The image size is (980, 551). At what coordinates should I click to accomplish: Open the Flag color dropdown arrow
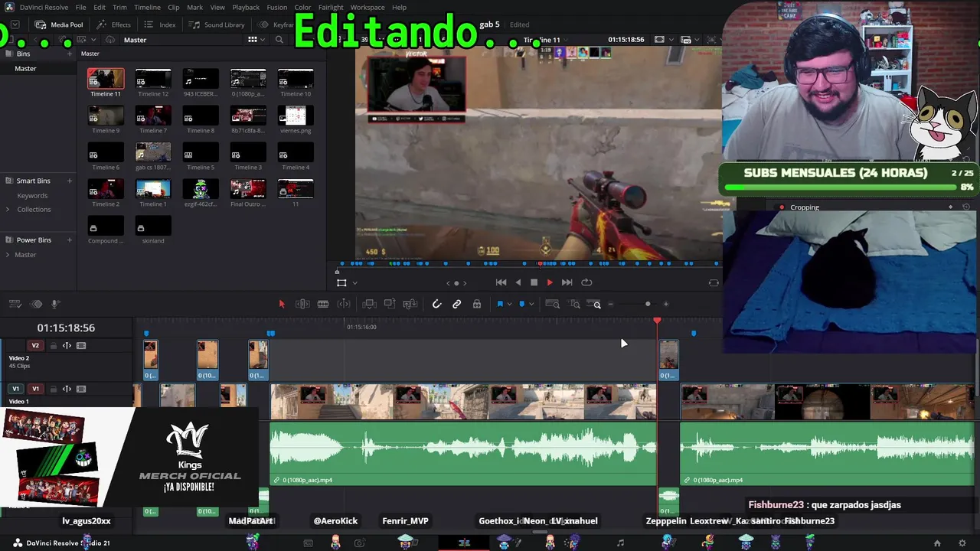click(509, 305)
